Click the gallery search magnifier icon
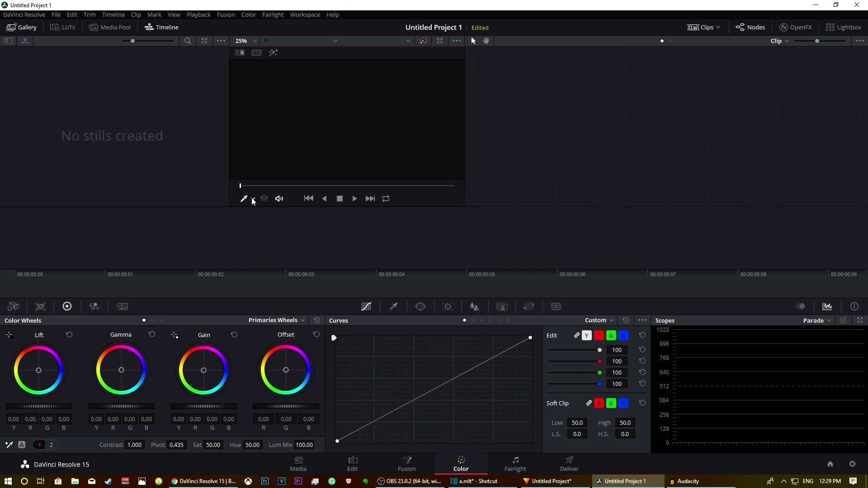 pos(188,41)
